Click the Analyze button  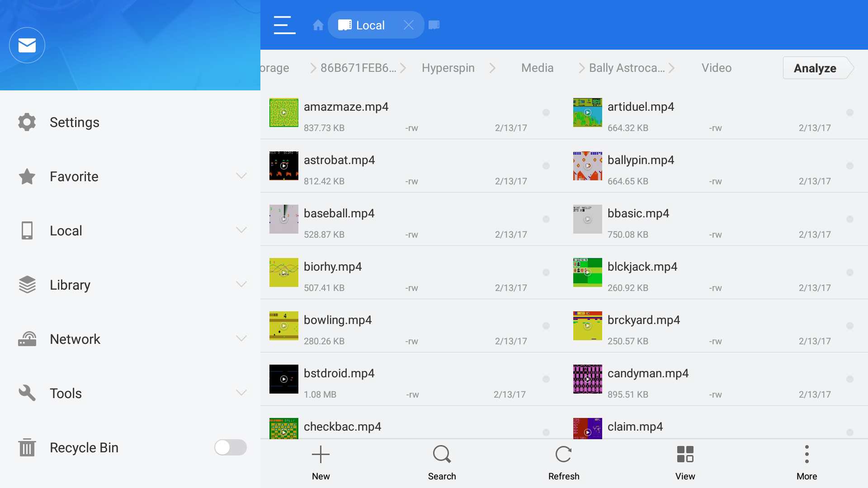[x=815, y=68]
